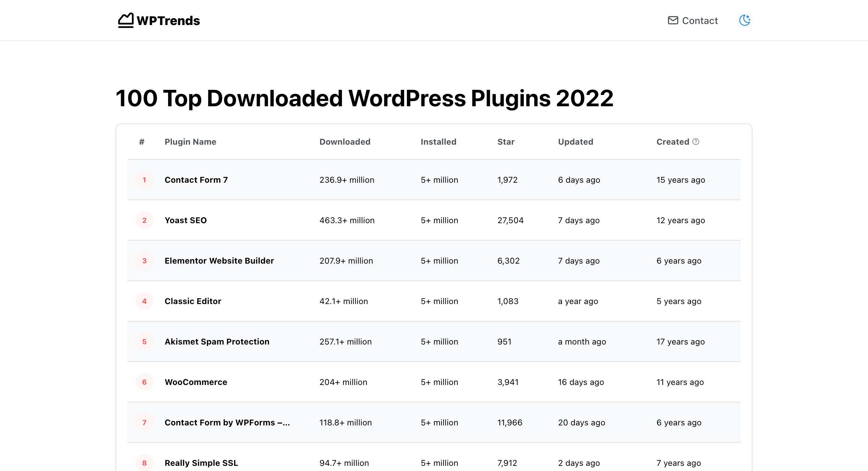Click the '7 years ago' created cell
The height and width of the screenshot is (471, 868).
(x=679, y=463)
